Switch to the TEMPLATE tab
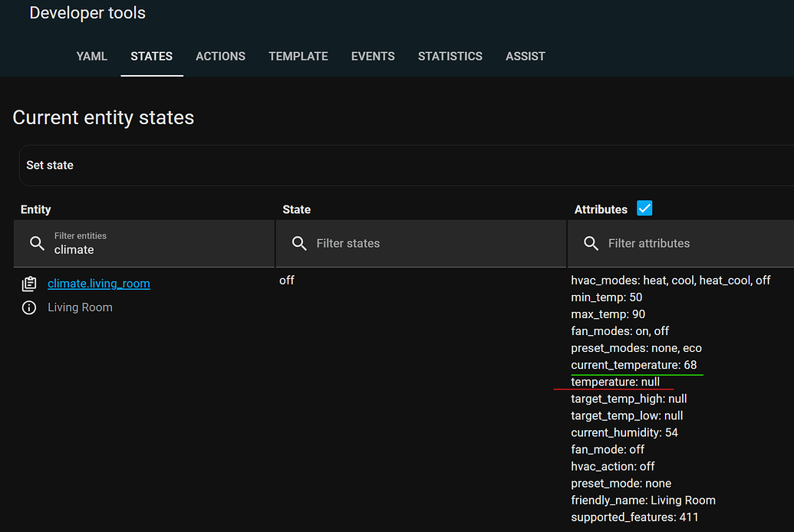 298,56
